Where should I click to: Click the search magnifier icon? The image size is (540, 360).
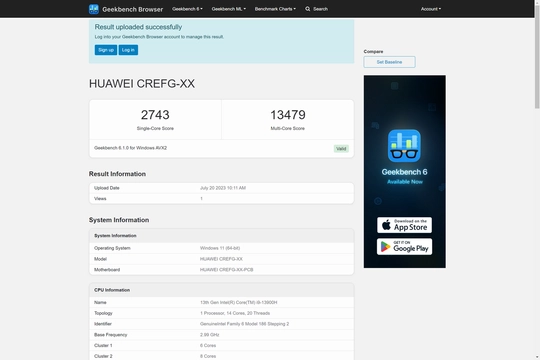[x=308, y=9]
